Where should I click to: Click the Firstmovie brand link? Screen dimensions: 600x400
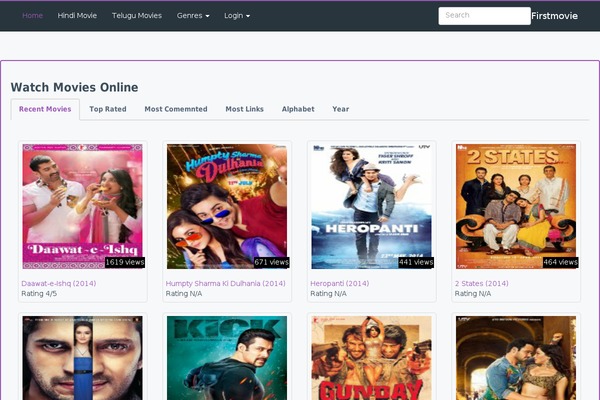coord(554,16)
